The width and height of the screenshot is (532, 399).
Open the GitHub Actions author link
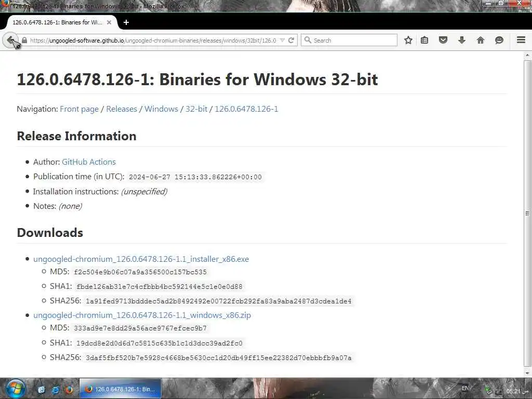88,162
